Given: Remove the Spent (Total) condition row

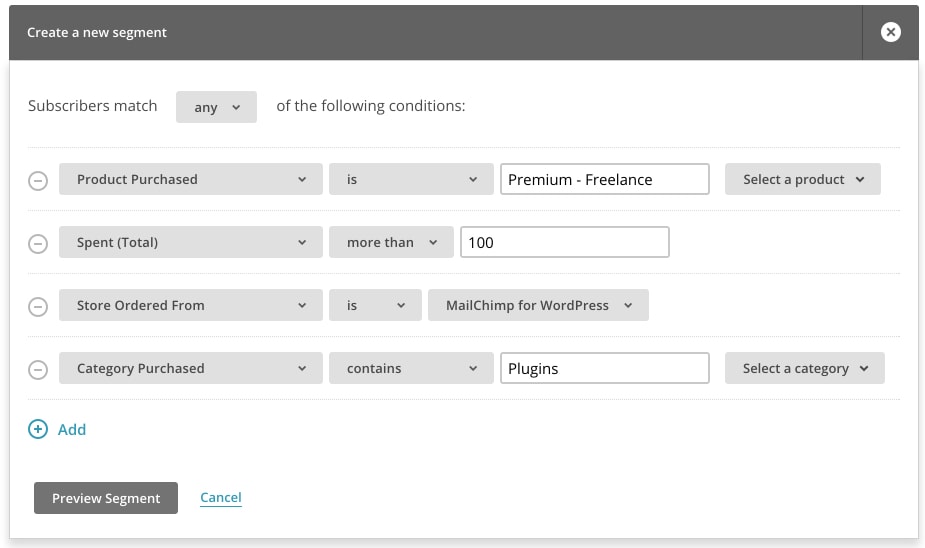Looking at the screenshot, I should (x=37, y=244).
